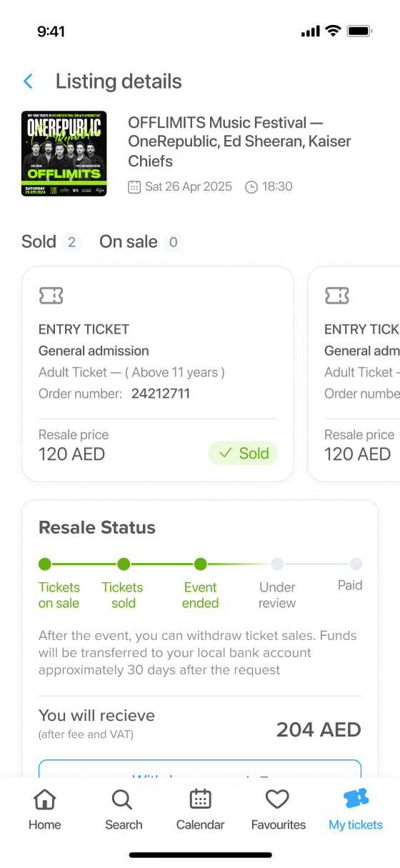The width and height of the screenshot is (400, 868).
Task: Tap the Withdraw button outline
Action: pos(200,769)
